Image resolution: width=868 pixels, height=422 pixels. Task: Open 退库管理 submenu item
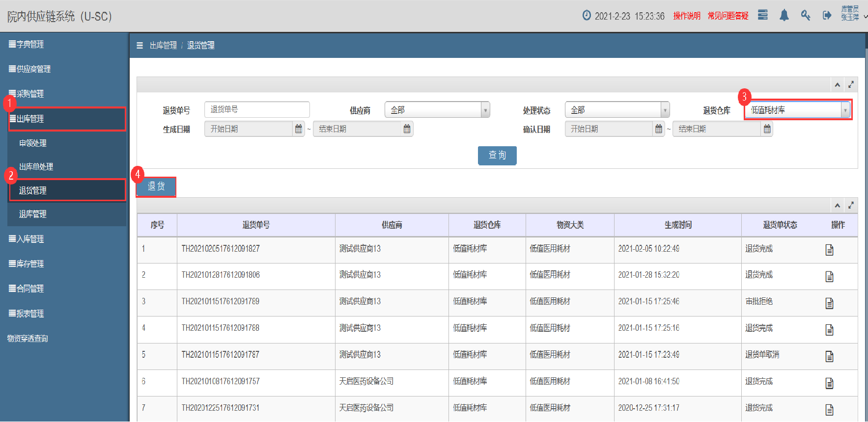pyautogui.click(x=33, y=214)
